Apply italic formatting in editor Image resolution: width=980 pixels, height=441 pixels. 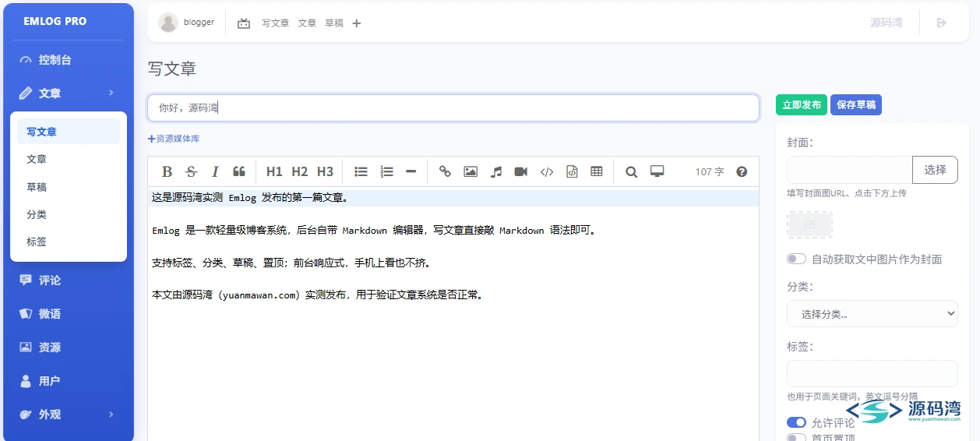(x=215, y=171)
